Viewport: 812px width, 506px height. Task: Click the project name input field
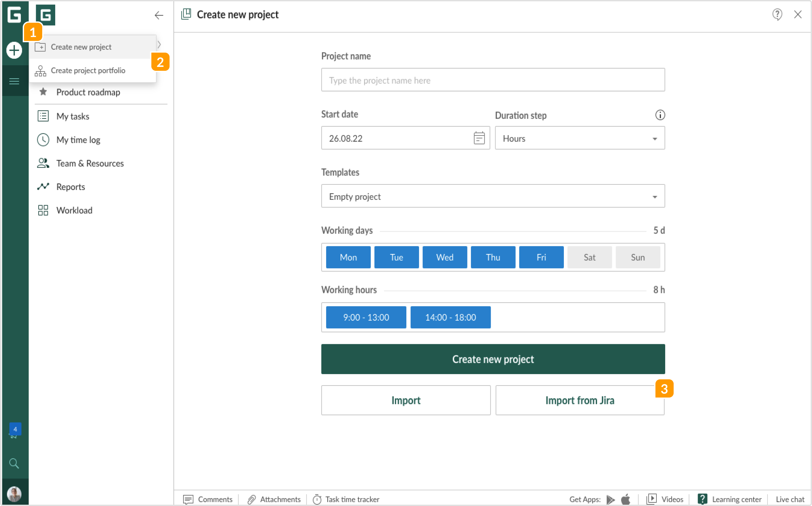point(492,80)
